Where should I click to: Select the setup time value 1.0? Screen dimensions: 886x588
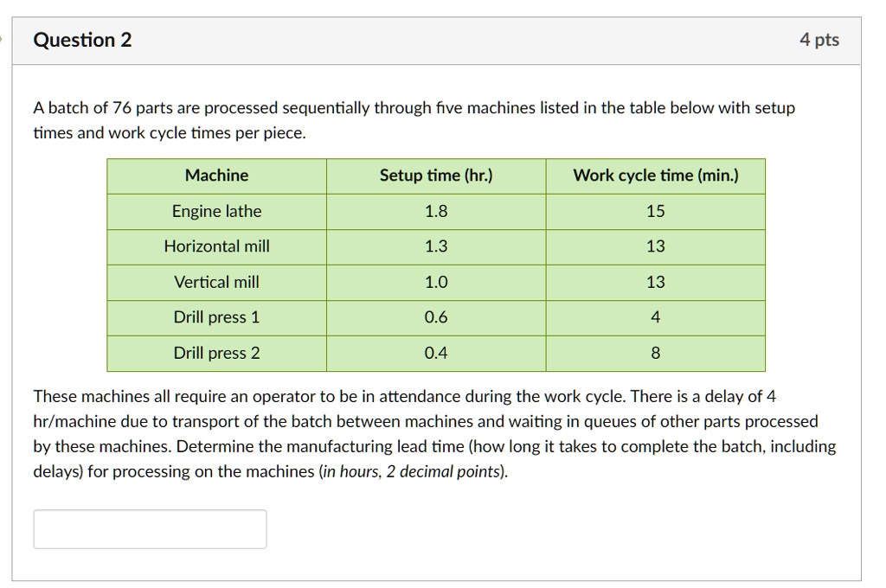tap(435, 282)
